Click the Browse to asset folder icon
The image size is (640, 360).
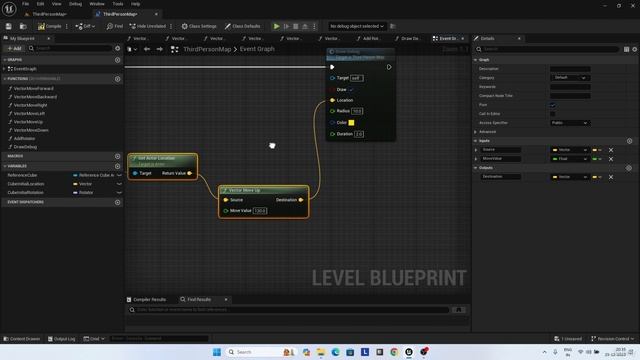tap(23, 26)
